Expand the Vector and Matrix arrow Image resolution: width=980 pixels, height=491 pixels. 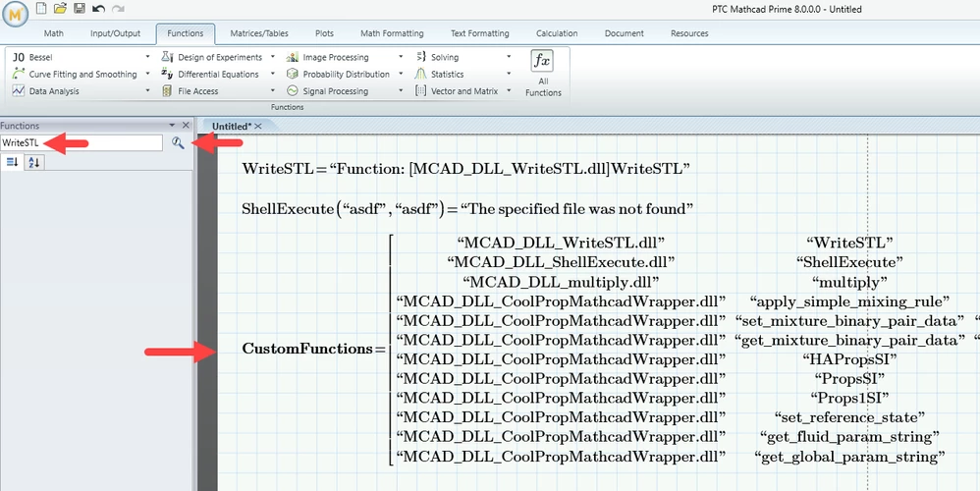509,90
